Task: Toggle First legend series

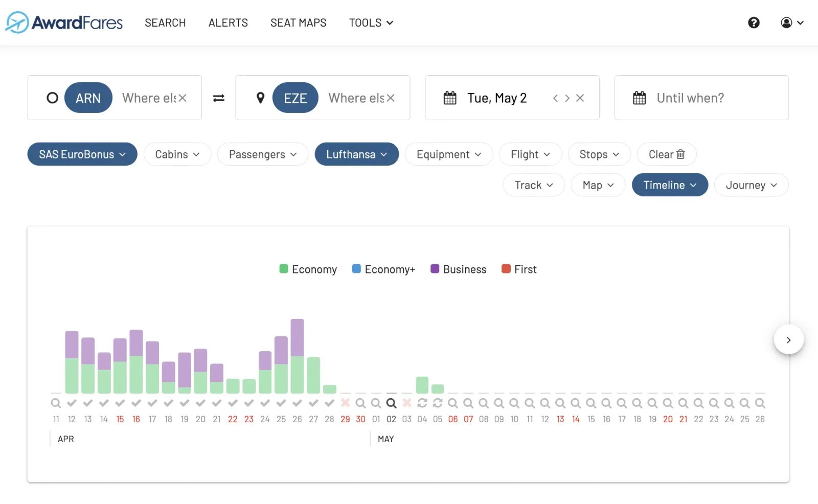Action: tap(519, 269)
